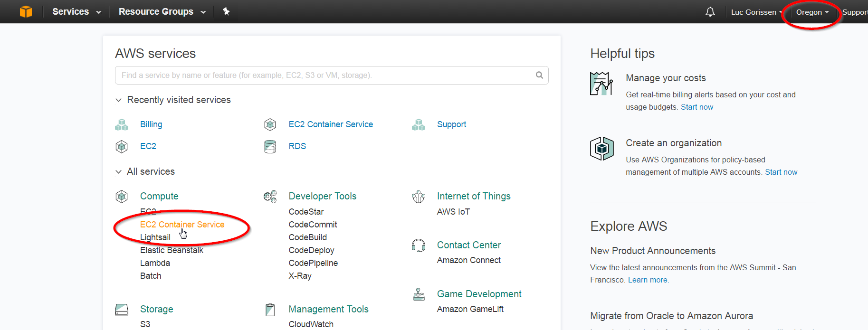The width and height of the screenshot is (868, 330).
Task: Open the Luc Gorissen account dropdown
Action: 756,12
